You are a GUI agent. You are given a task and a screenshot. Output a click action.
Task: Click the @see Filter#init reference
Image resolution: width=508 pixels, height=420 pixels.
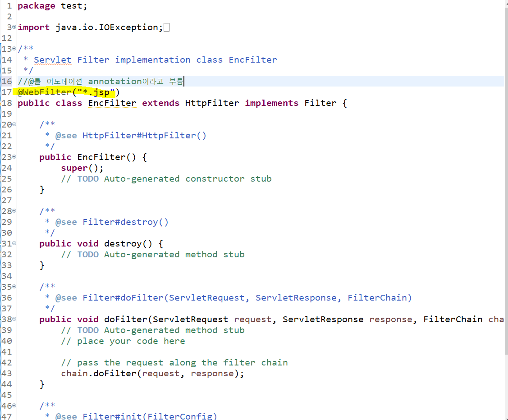[136, 416]
